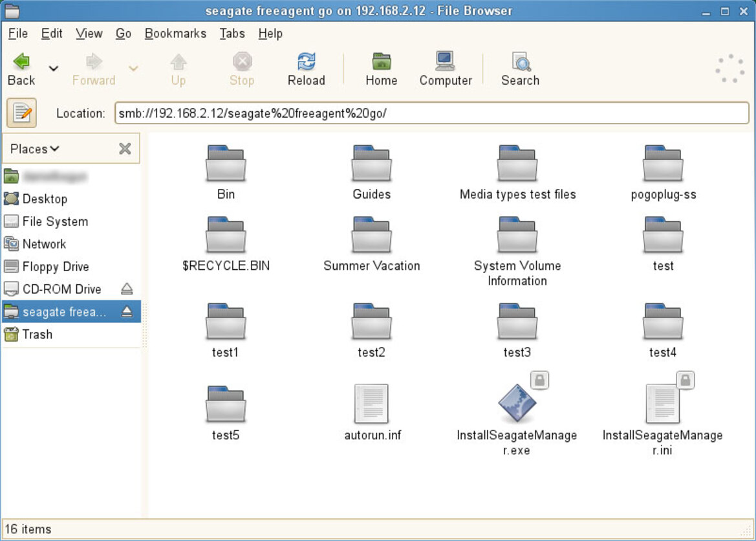The image size is (756, 541).
Task: Open the Help menu
Action: [x=270, y=33]
